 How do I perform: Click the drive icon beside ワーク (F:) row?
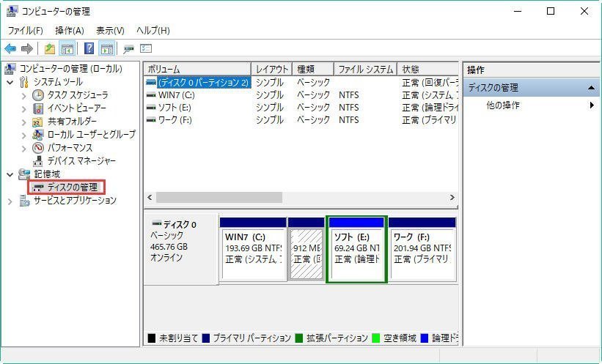(152, 120)
